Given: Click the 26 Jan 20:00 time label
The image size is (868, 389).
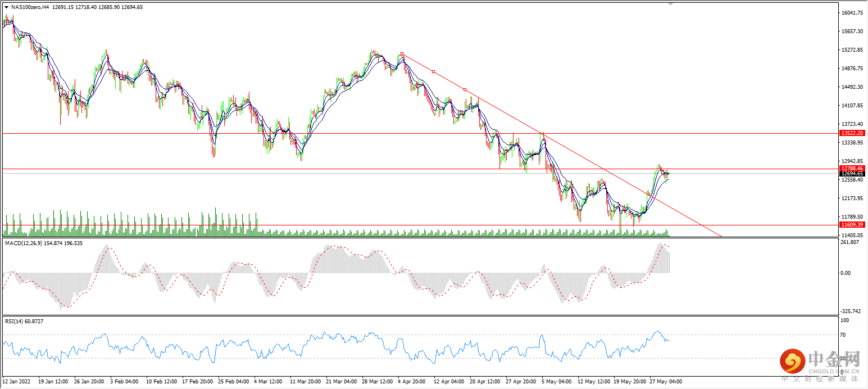Looking at the screenshot, I should coord(89,381).
